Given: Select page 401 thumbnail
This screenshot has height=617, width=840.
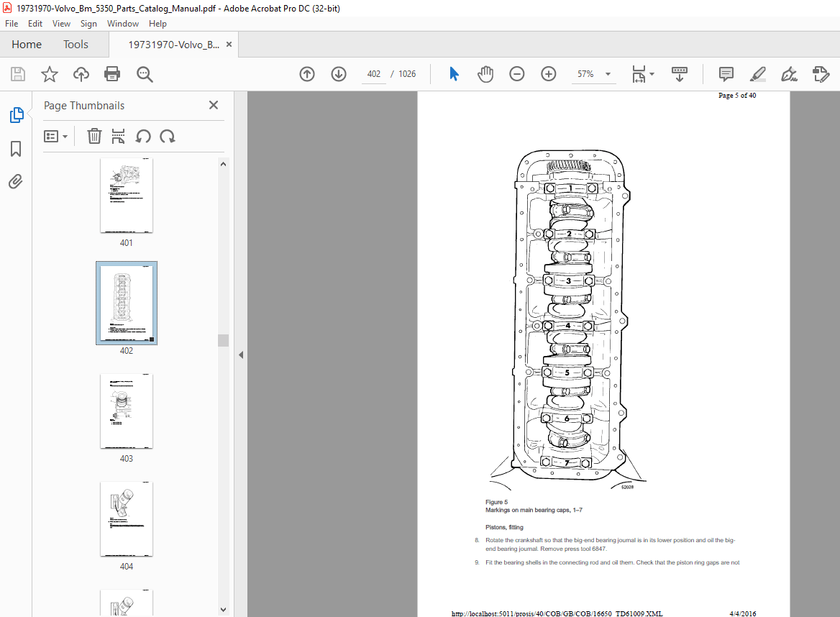Looking at the screenshot, I should [x=127, y=196].
